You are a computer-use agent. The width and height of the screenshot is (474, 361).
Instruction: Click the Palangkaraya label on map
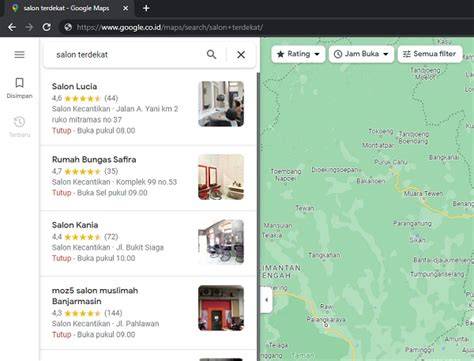point(326,319)
